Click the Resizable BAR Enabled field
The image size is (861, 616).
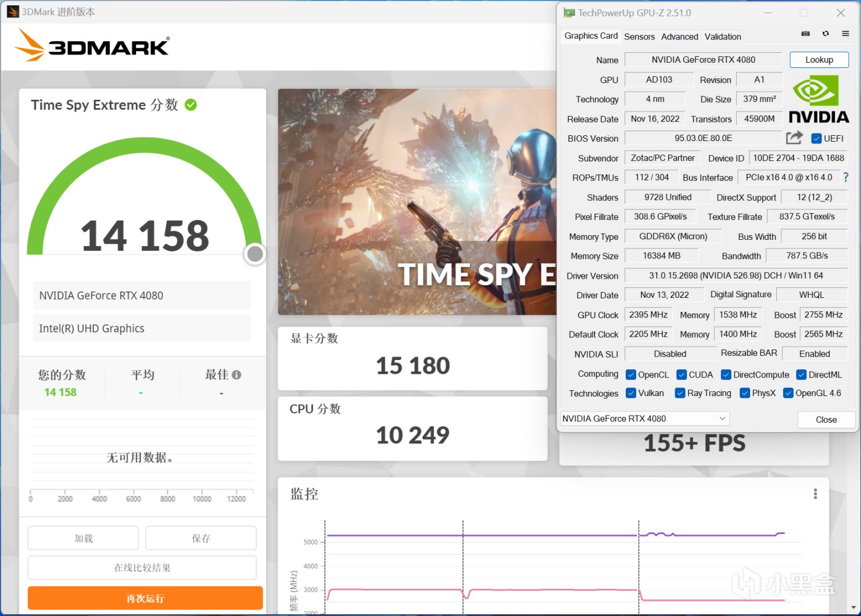click(815, 354)
